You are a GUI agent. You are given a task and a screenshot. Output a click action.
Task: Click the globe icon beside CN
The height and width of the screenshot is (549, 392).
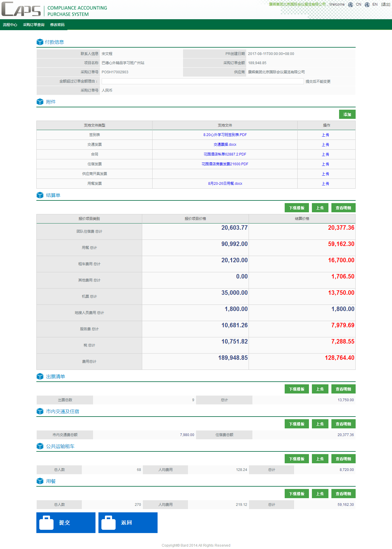click(351, 4)
